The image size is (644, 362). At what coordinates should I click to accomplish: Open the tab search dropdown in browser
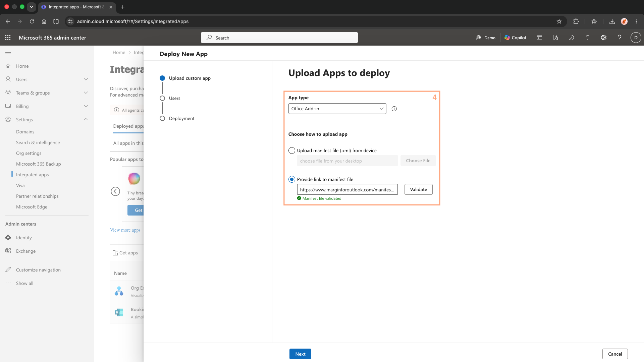pyautogui.click(x=31, y=7)
